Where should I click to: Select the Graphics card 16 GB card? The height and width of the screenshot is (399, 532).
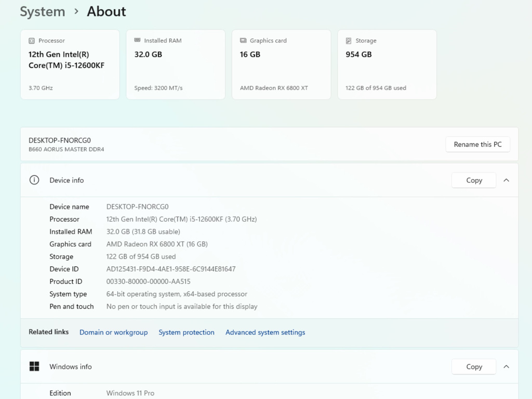[x=281, y=64]
